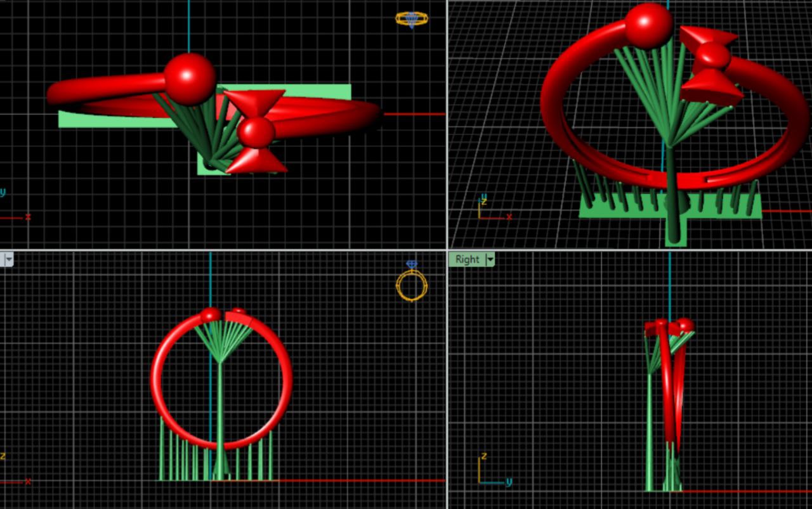Select the Right viewport title label

(x=467, y=259)
